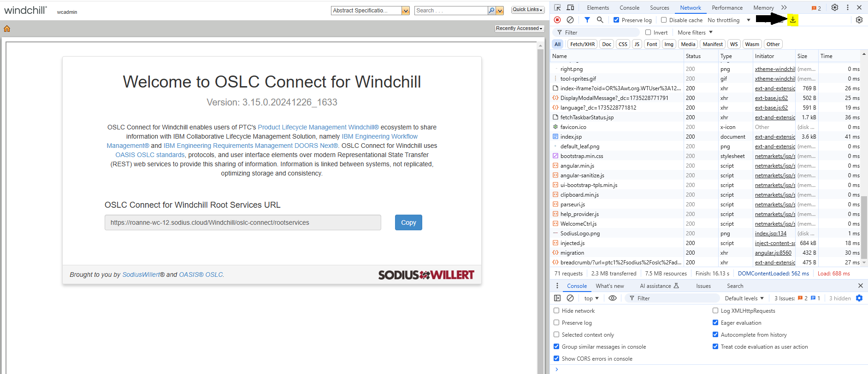Viewport: 868px width, 374px height.
Task: Toggle the network filter funnel icon
Action: click(x=587, y=20)
